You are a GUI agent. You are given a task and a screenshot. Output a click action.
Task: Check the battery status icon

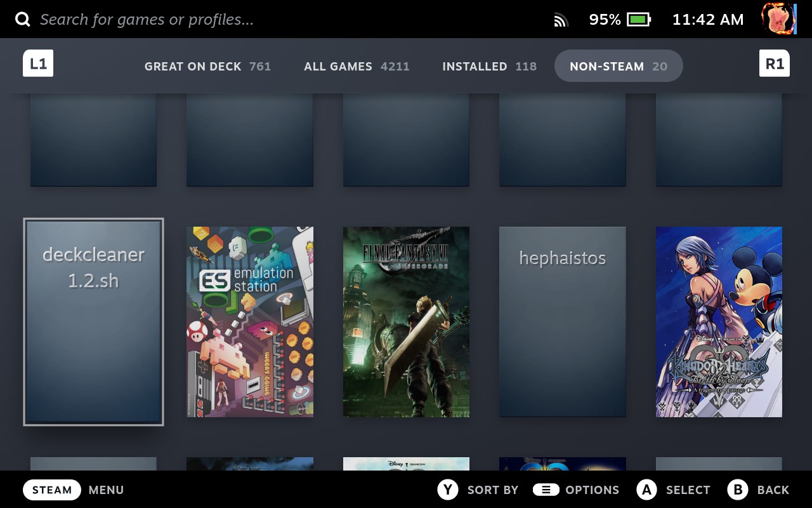(x=639, y=20)
